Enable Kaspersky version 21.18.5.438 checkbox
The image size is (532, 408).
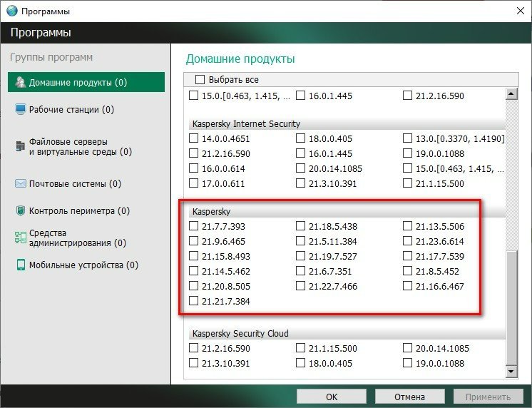pyautogui.click(x=300, y=226)
